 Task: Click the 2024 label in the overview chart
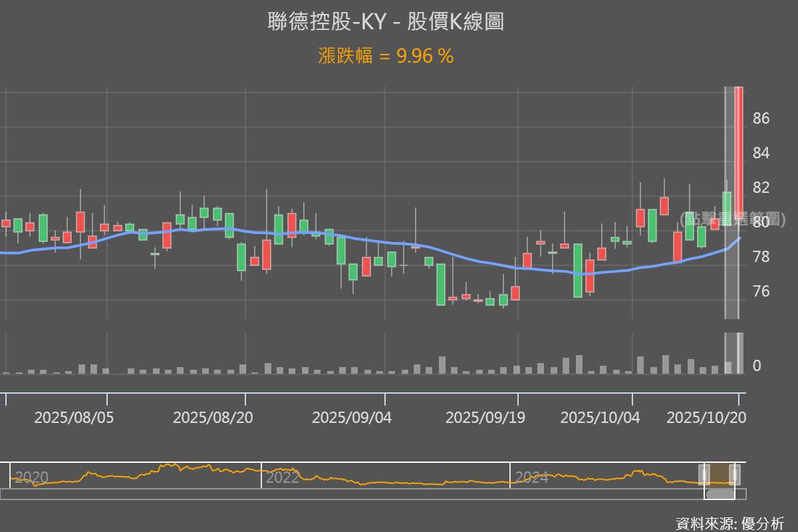[x=531, y=477]
